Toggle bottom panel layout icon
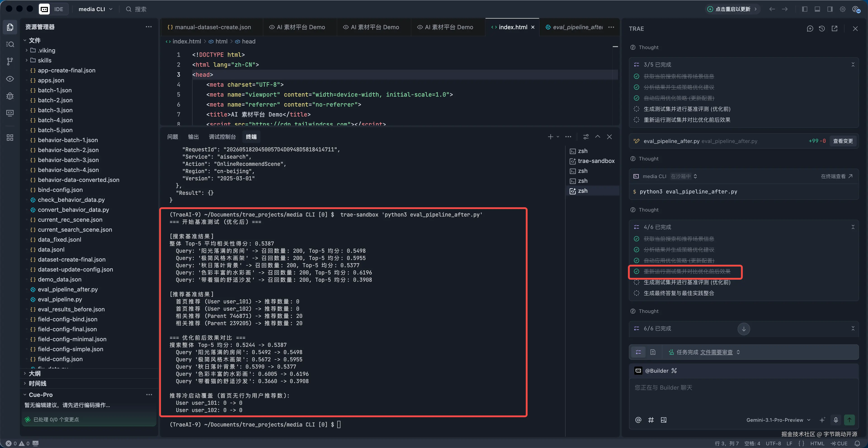 click(817, 9)
